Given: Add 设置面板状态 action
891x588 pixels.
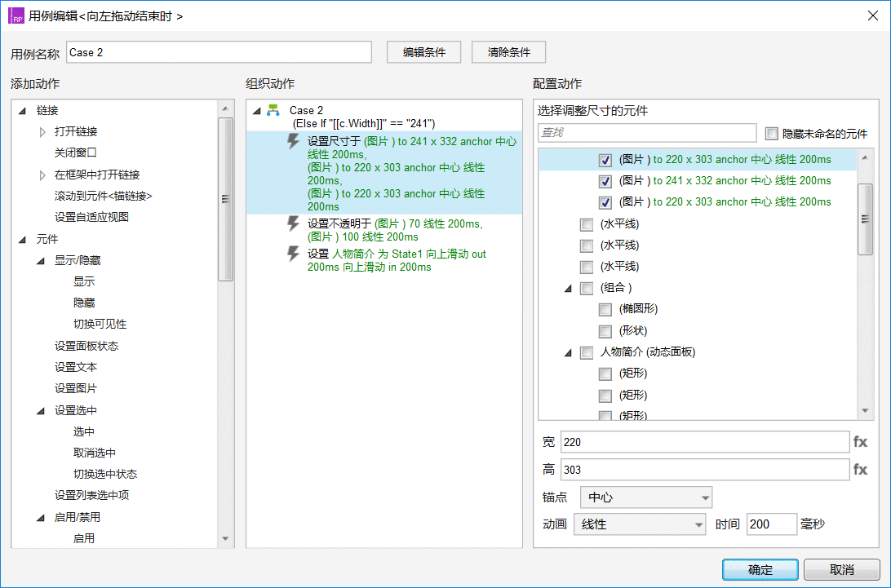Looking at the screenshot, I should (86, 346).
